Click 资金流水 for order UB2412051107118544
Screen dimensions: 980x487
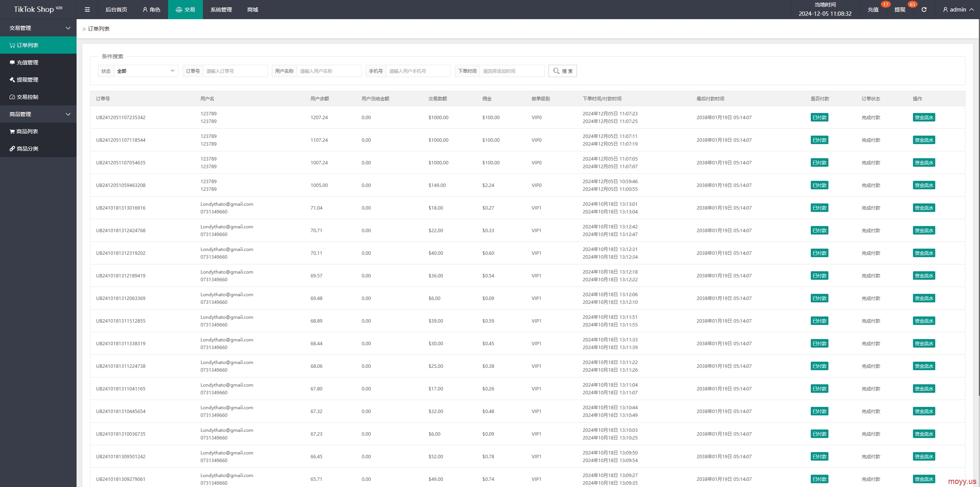924,140
